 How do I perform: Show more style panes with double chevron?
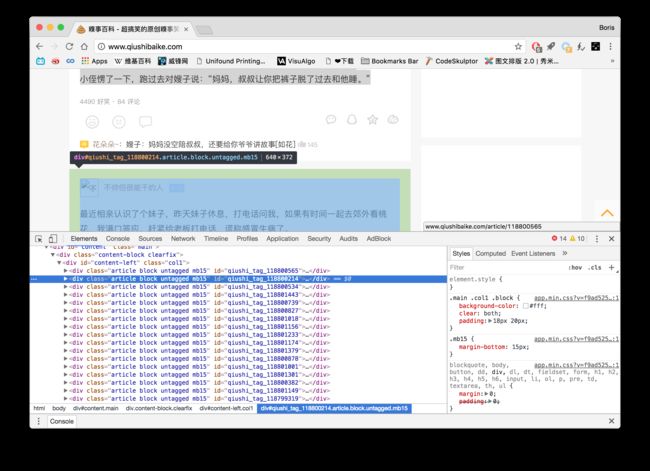(x=565, y=253)
